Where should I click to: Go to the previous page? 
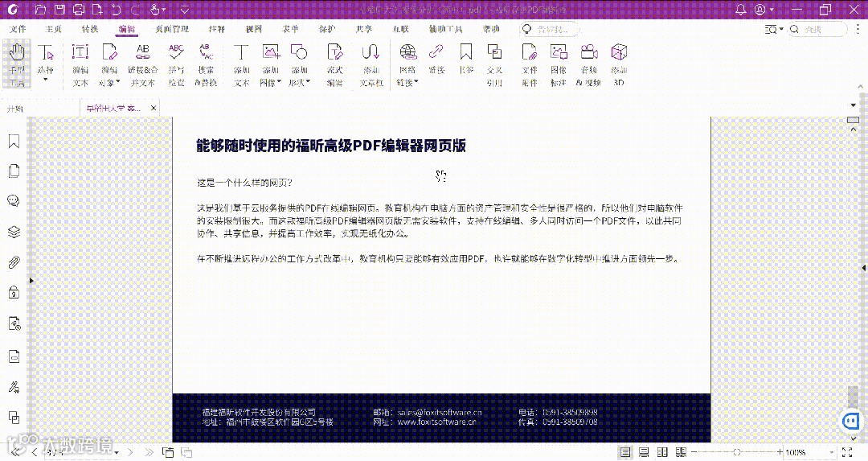[35, 452]
